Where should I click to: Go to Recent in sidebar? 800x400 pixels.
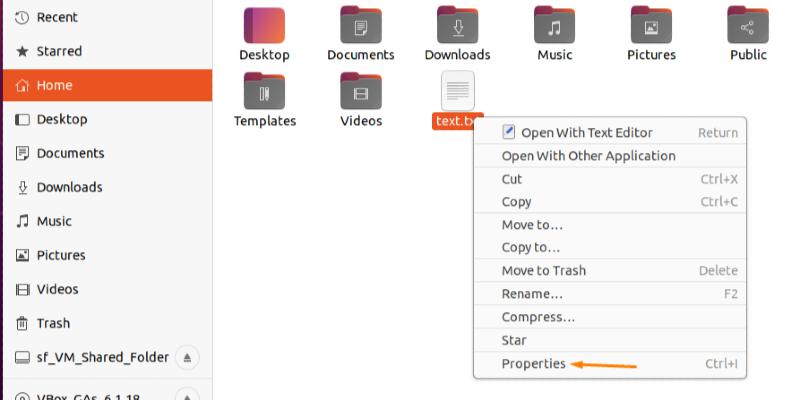point(57,17)
